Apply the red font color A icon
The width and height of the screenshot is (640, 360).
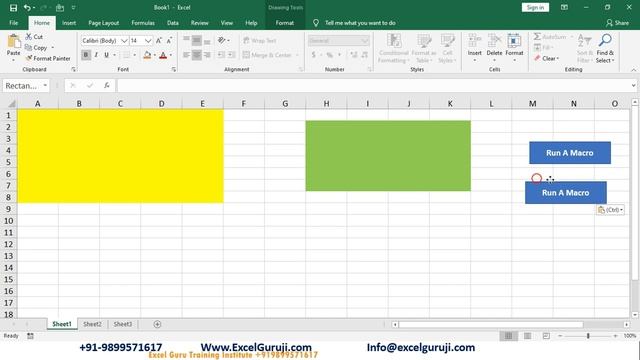point(163,55)
